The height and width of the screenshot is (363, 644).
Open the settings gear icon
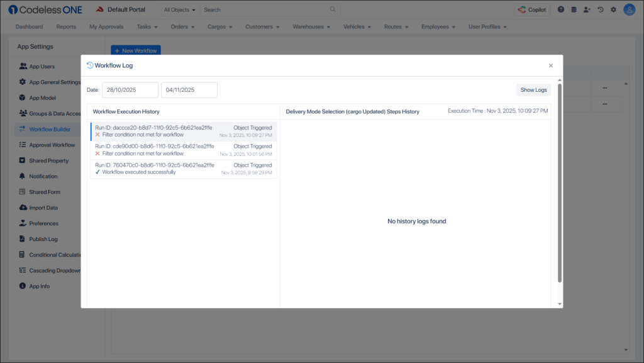pos(613,9)
